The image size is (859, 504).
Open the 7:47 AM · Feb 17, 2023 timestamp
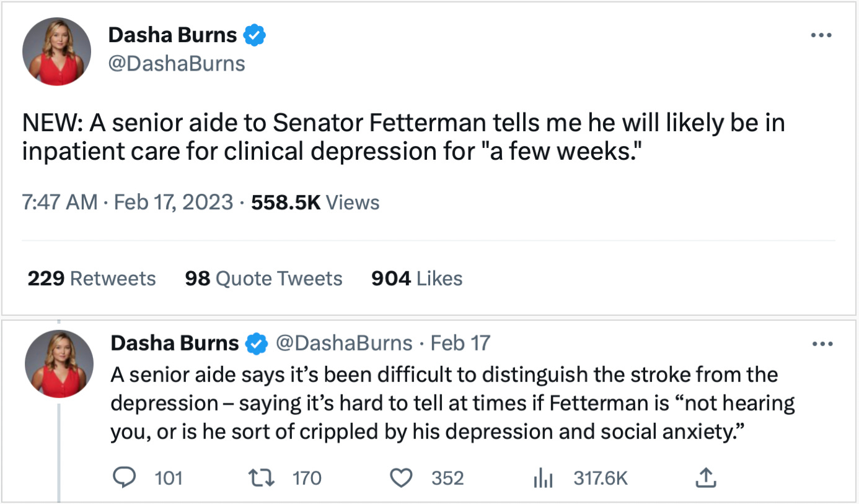tap(128, 202)
